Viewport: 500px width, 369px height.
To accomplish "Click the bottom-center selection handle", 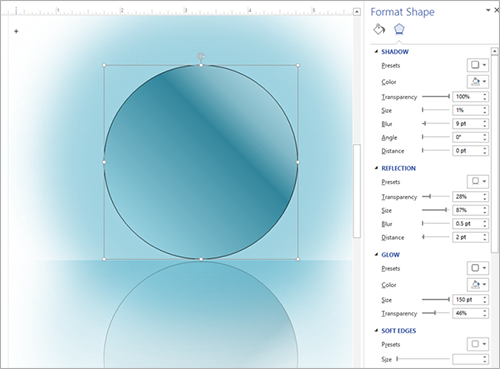I will tap(201, 259).
